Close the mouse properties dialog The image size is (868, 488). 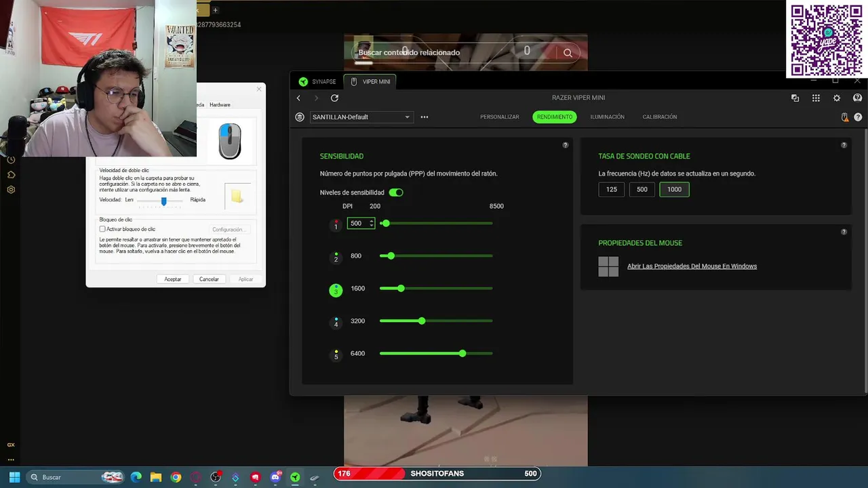tap(258, 89)
